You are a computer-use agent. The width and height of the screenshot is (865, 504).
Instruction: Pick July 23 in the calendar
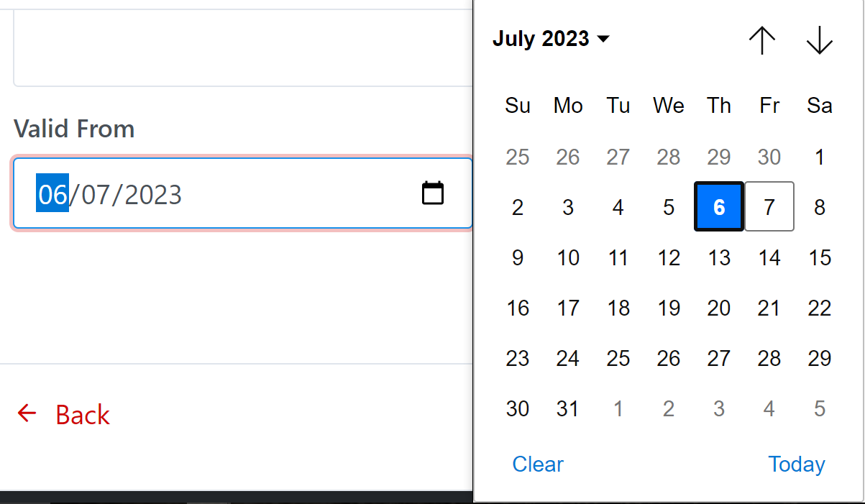tap(518, 358)
